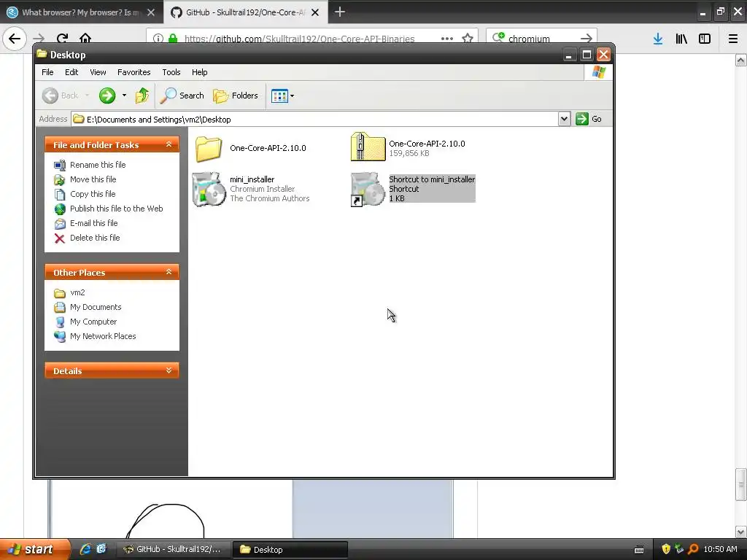Open the Firefox page actions ellipsis
Image resolution: width=747 pixels, height=560 pixels.
[x=447, y=39]
